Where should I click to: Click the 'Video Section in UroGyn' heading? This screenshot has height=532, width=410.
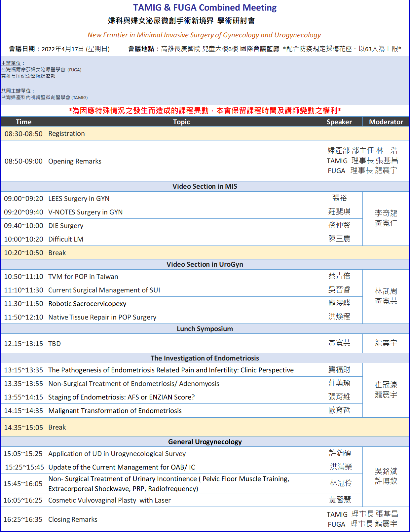click(205, 264)
